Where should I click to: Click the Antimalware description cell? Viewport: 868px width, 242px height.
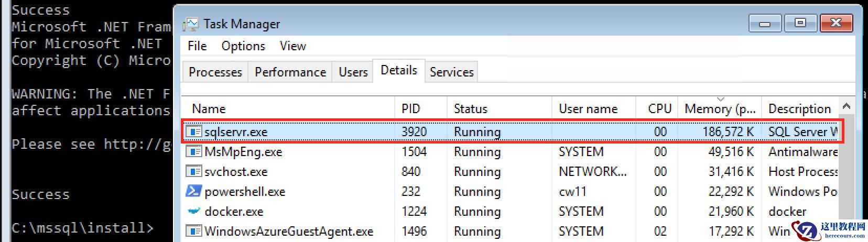(803, 152)
